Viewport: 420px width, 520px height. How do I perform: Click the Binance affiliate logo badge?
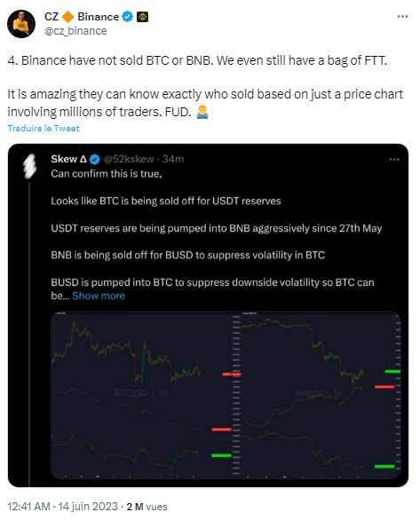click(x=143, y=17)
